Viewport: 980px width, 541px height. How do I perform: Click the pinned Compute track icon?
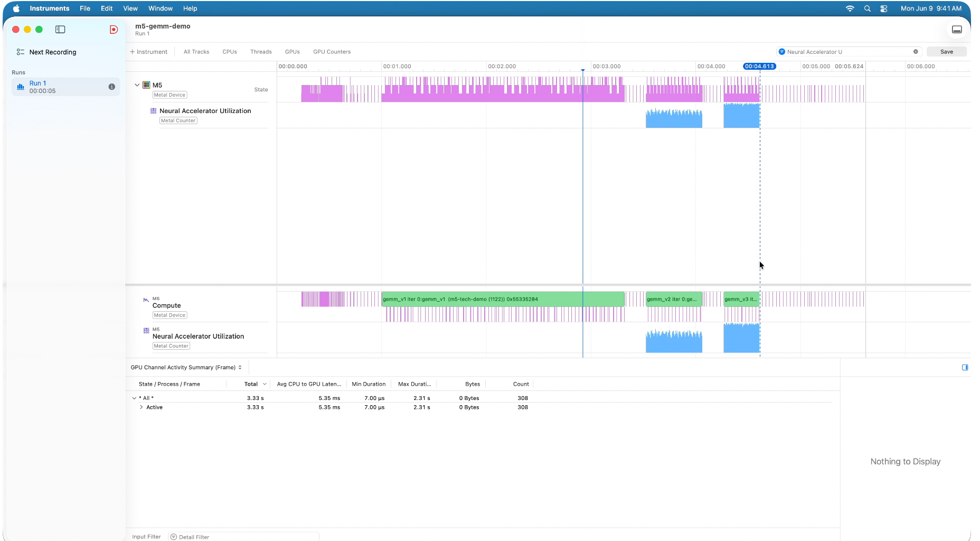point(146,300)
